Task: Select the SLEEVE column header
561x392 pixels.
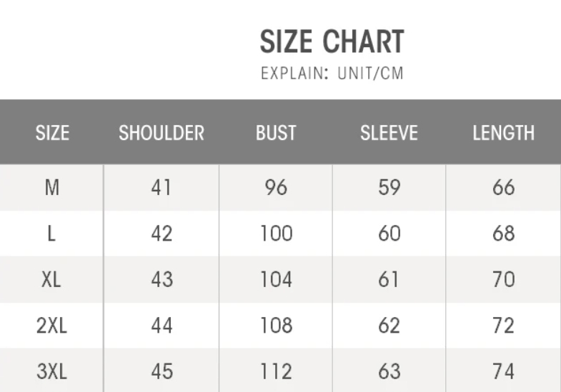Action: [389, 133]
